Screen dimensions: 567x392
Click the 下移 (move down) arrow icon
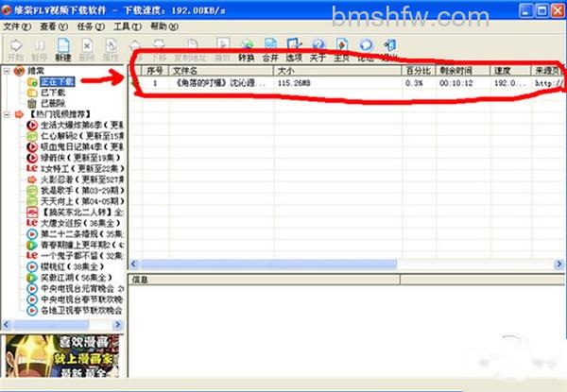point(159,46)
